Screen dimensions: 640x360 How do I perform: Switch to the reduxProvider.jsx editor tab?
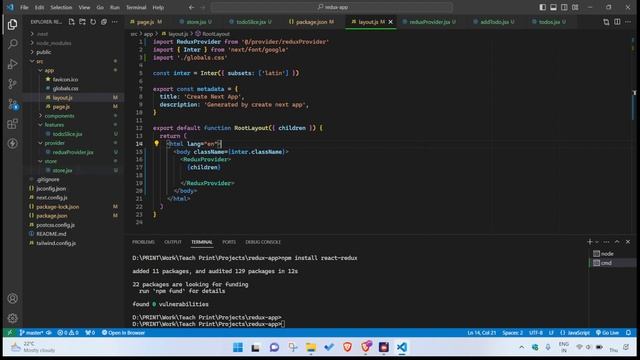(x=429, y=22)
